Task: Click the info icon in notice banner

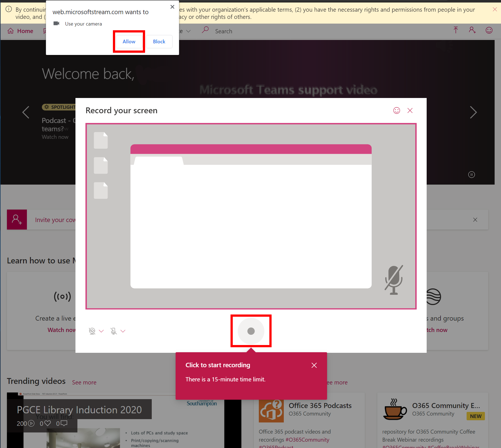Action: [x=9, y=9]
